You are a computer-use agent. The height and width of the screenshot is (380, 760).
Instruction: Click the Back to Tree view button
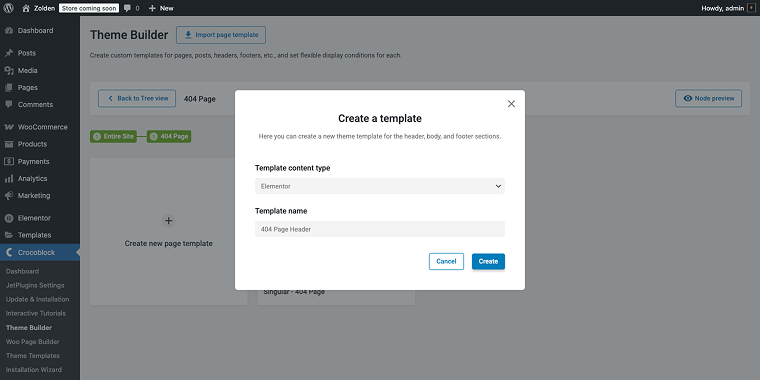[x=137, y=98]
